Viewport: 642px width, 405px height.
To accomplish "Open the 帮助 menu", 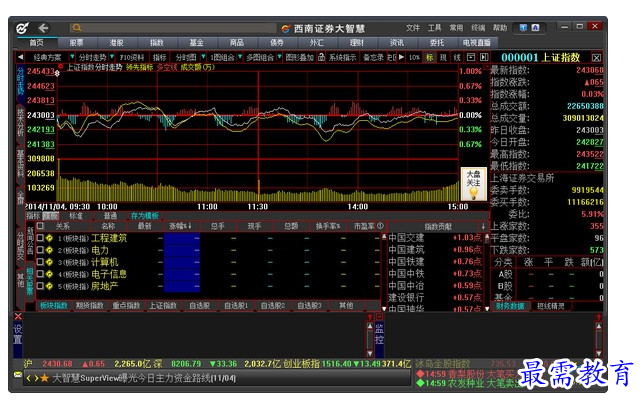I will (x=500, y=28).
